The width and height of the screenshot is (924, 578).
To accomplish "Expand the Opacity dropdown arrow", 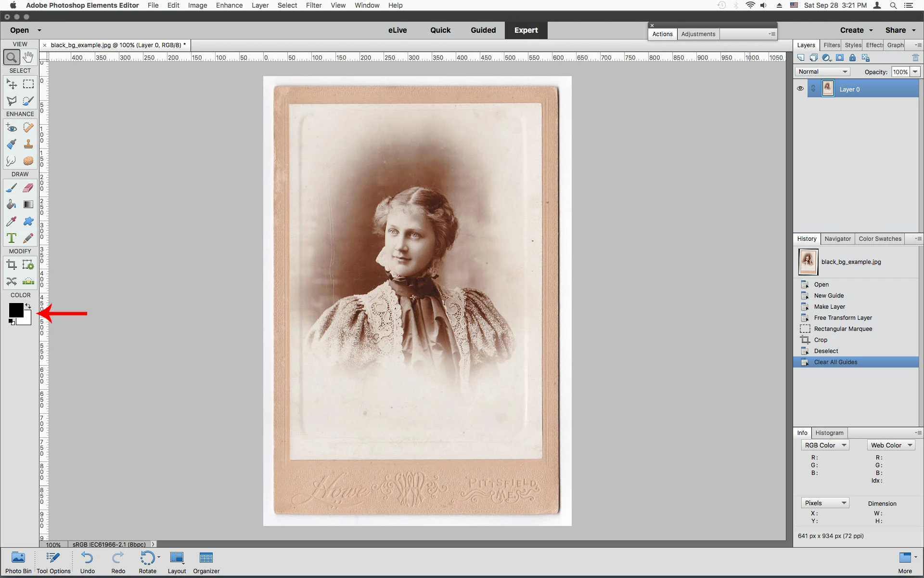I will (915, 72).
